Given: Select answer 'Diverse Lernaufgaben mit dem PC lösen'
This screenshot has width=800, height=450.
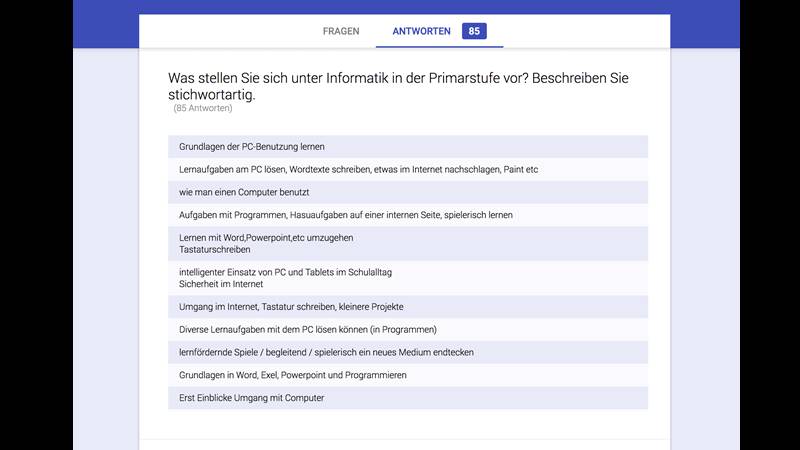Looking at the screenshot, I should (408, 330).
